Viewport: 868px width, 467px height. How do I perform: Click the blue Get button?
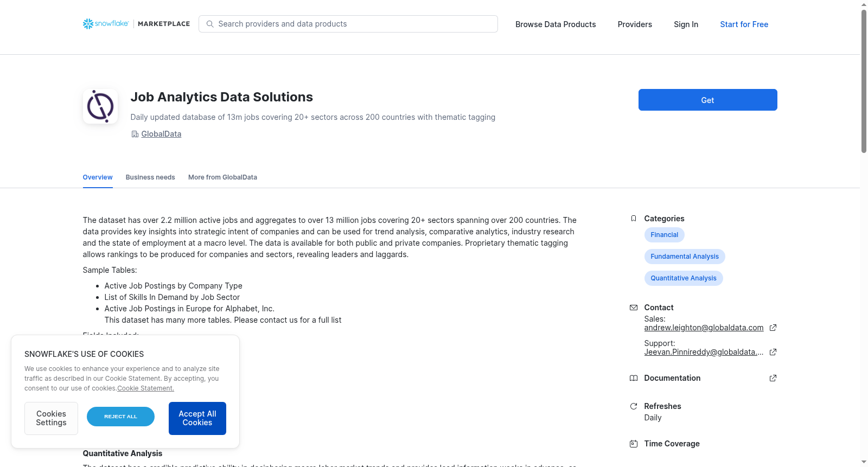[x=707, y=100]
